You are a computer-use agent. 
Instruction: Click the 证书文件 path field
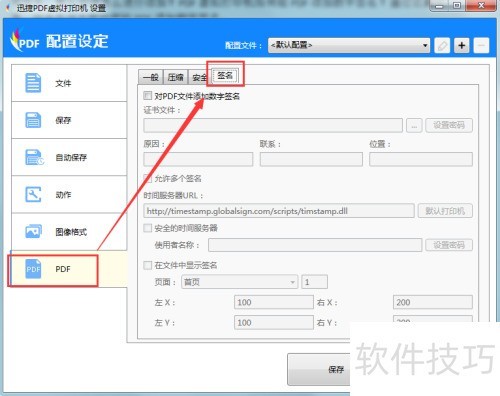point(273,126)
